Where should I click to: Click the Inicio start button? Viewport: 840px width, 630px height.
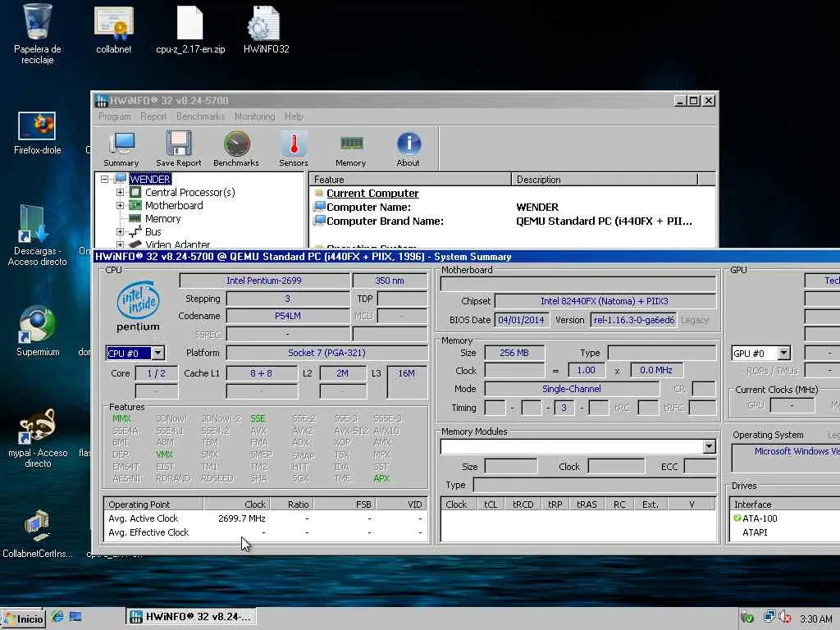[23, 619]
